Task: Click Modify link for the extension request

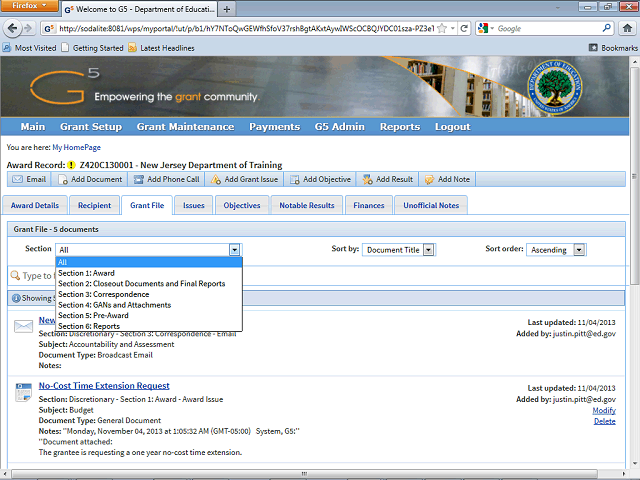Action: pyautogui.click(x=604, y=411)
